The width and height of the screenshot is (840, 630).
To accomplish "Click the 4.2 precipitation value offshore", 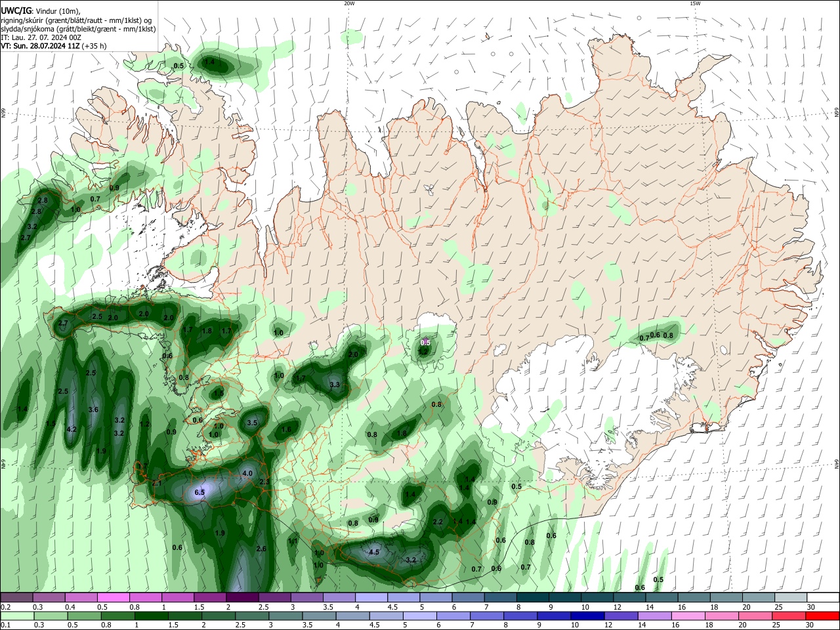I will pos(72,429).
